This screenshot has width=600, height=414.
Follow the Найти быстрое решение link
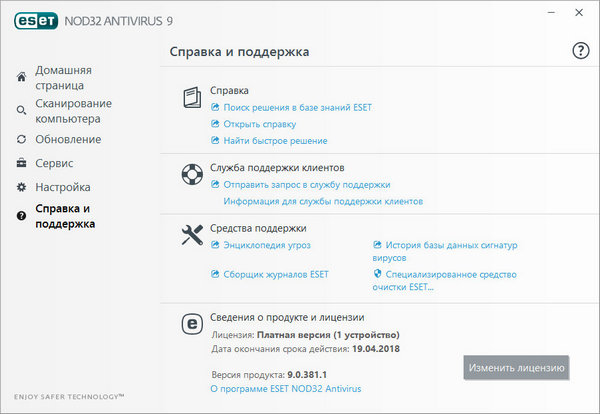click(275, 141)
